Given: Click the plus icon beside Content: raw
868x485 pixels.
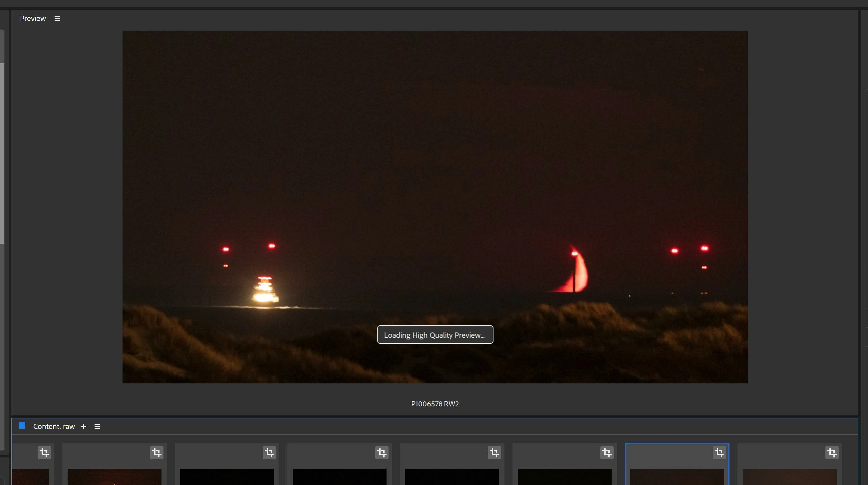Looking at the screenshot, I should (x=84, y=426).
